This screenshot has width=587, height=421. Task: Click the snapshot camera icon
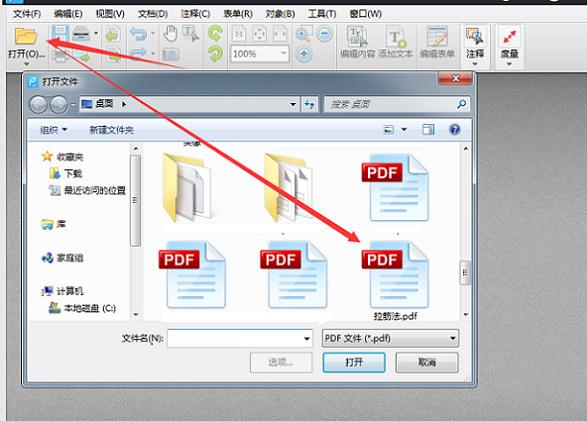[x=170, y=55]
